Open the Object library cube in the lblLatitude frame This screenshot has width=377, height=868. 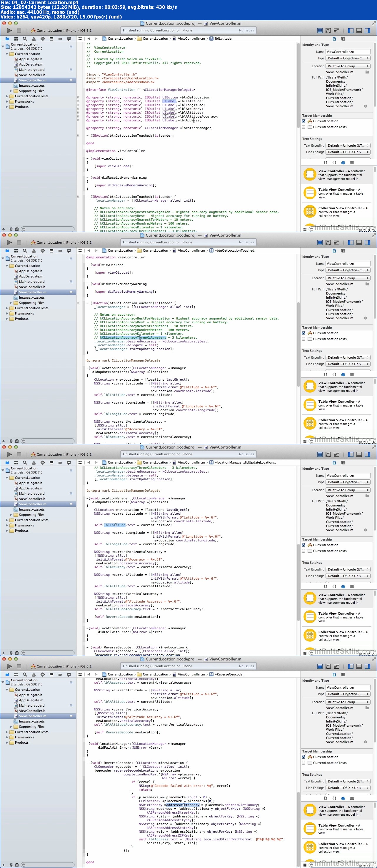[343, 163]
